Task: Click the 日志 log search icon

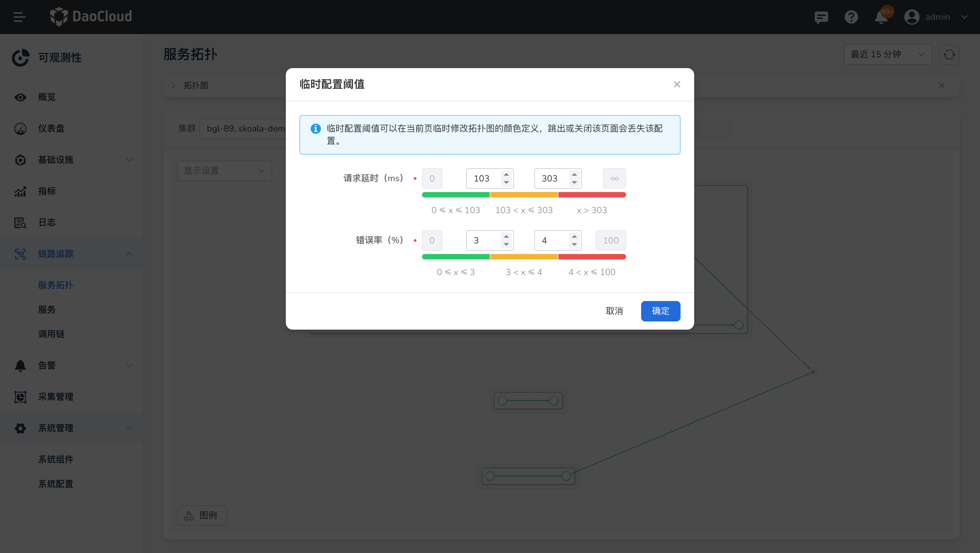Action: (x=20, y=223)
